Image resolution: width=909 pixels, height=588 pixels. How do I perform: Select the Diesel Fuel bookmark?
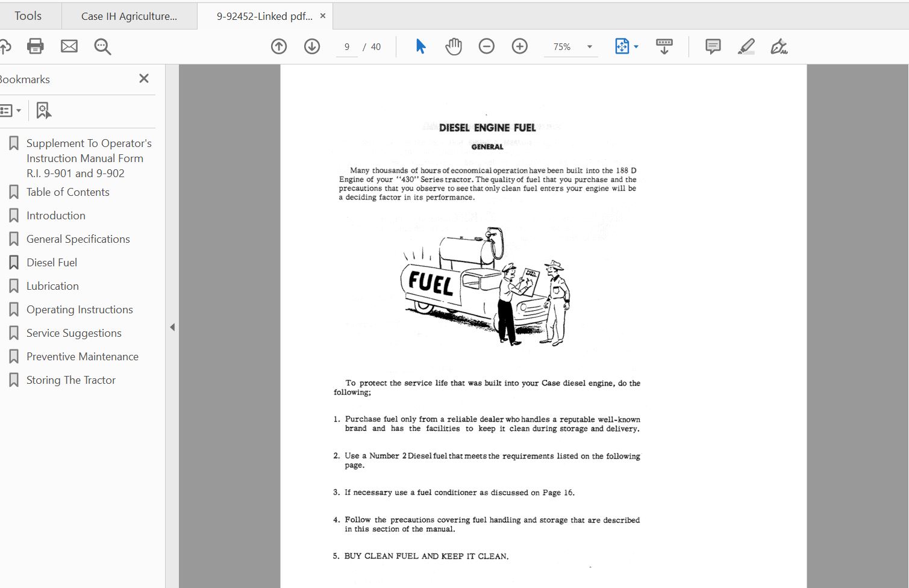[x=52, y=263]
